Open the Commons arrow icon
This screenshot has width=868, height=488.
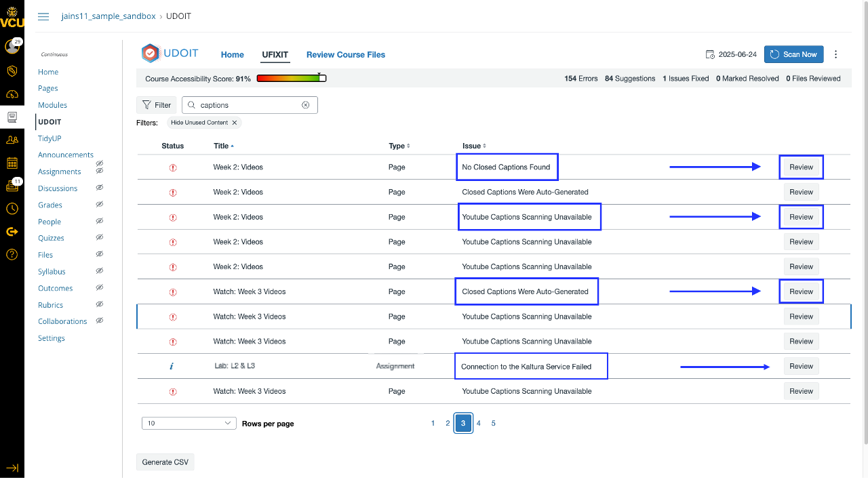click(x=12, y=232)
